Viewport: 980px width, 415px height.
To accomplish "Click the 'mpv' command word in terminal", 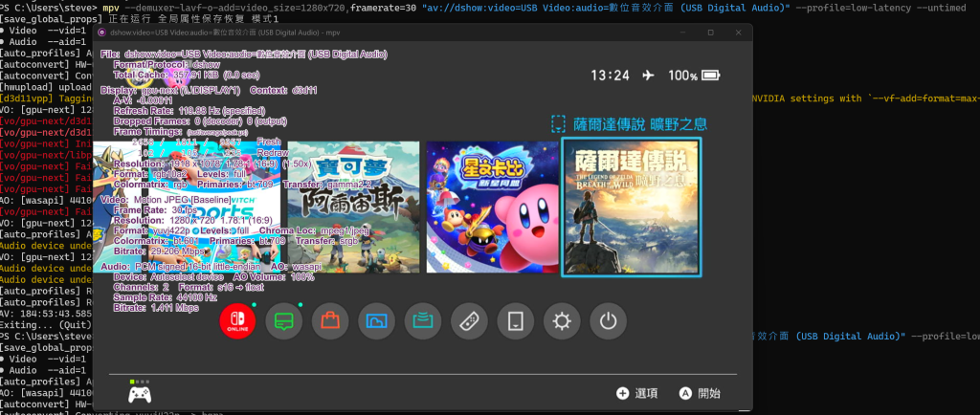I will (x=110, y=8).
